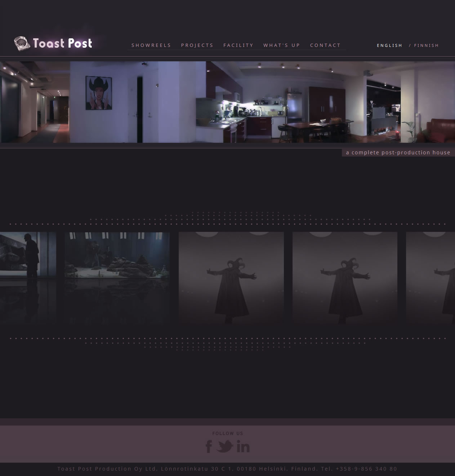This screenshot has width=455, height=476.
Task: Open the Contact page
Action: [325, 45]
